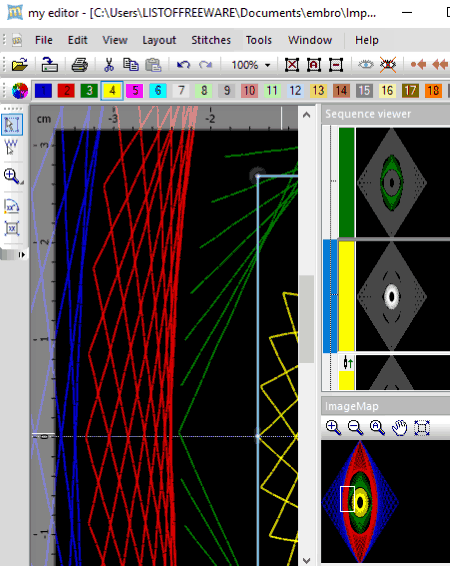Pick color swatch number 5 magenta

[x=135, y=90]
